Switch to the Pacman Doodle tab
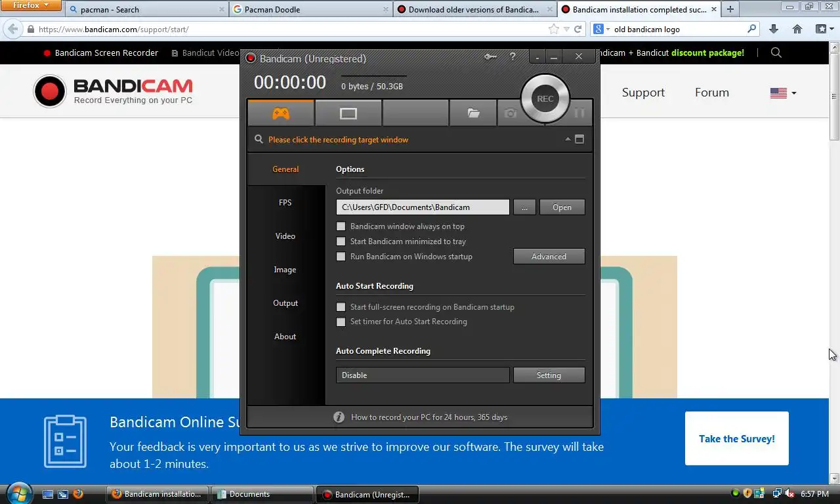 [x=310, y=9]
